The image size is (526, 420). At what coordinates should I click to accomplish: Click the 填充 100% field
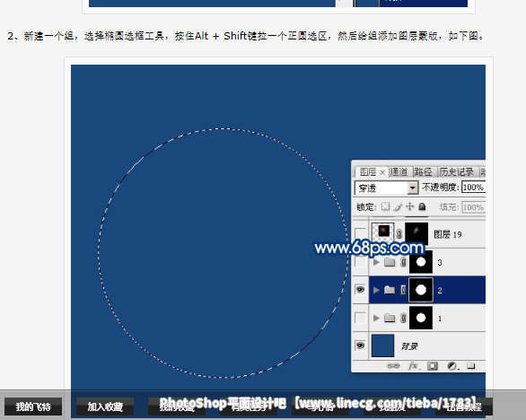[x=473, y=207]
